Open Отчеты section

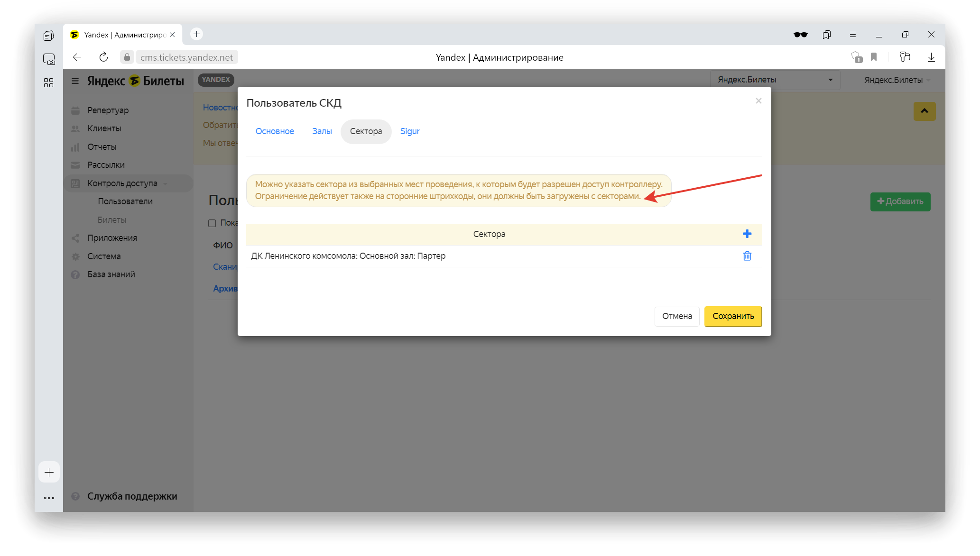point(102,147)
